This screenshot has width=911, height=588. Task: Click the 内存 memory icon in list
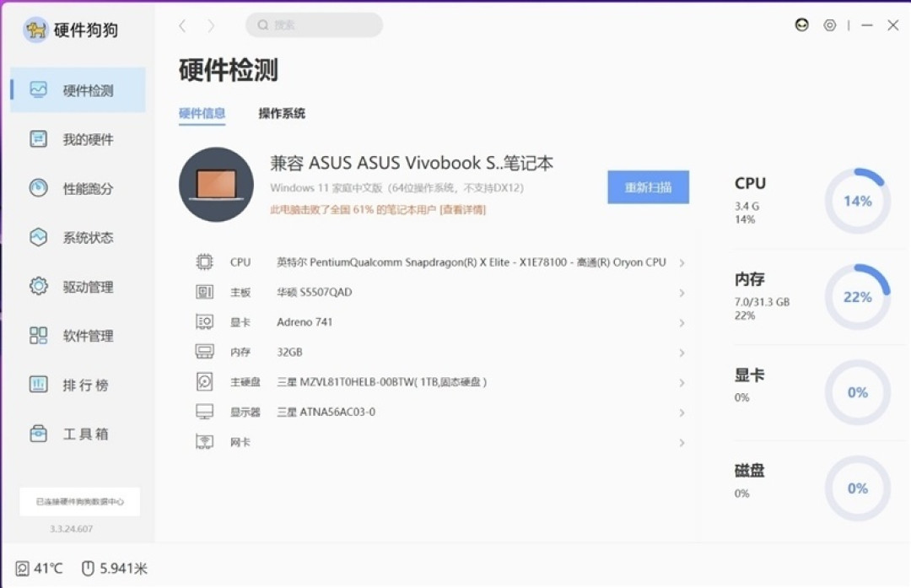click(x=204, y=352)
